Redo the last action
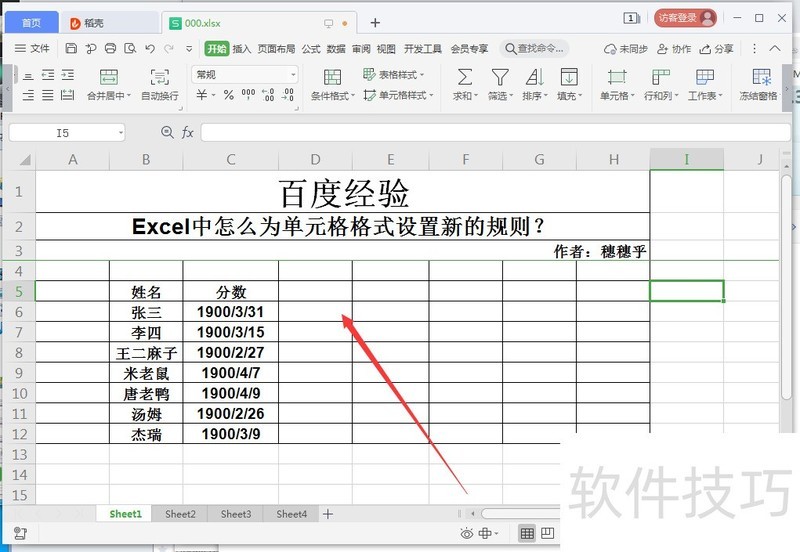Image resolution: width=800 pixels, height=552 pixels. (169, 48)
